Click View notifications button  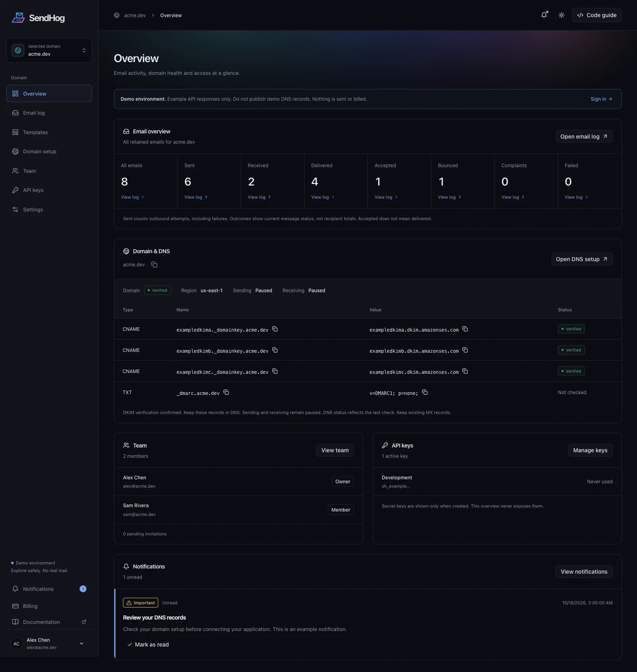tap(584, 572)
